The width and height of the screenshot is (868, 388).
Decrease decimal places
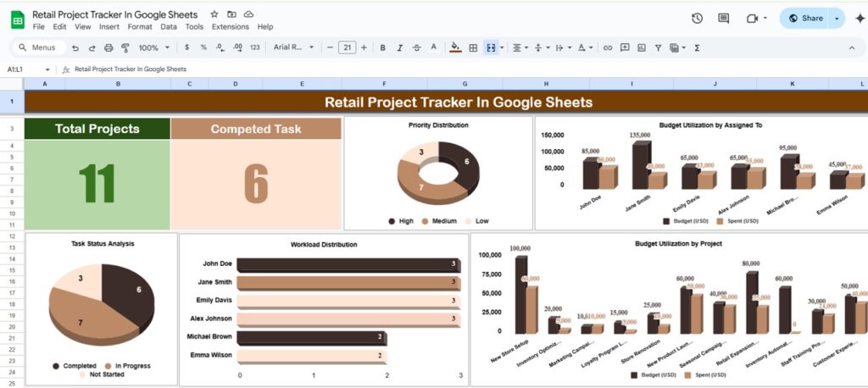(x=220, y=47)
